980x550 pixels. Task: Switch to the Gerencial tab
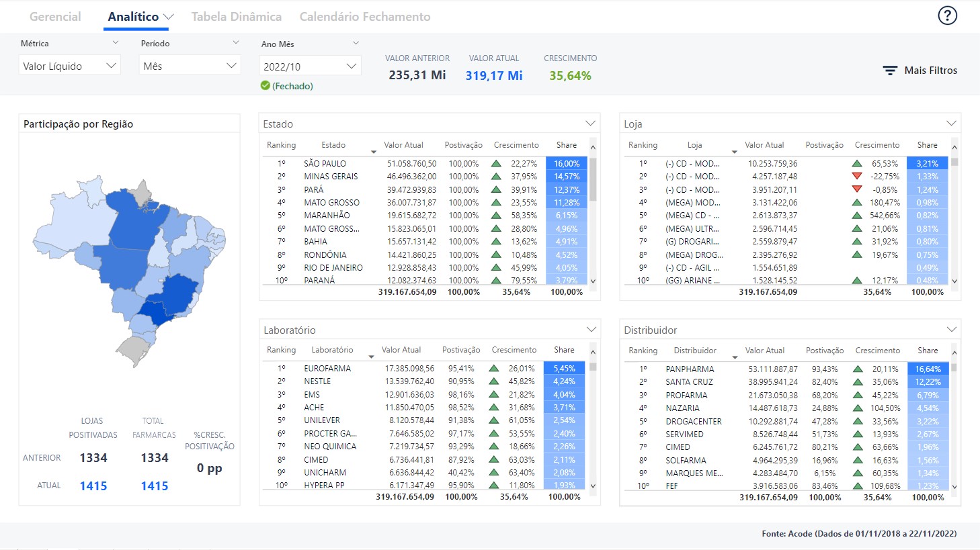point(55,17)
